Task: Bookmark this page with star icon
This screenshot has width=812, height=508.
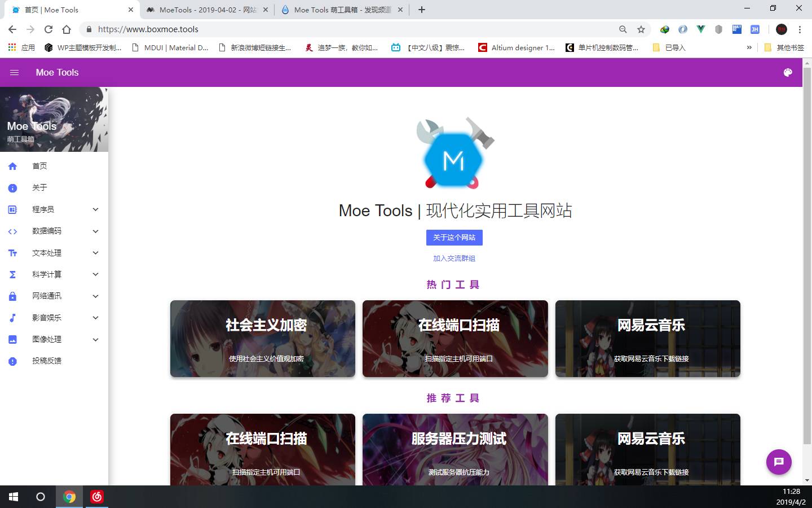Action: [x=641, y=29]
